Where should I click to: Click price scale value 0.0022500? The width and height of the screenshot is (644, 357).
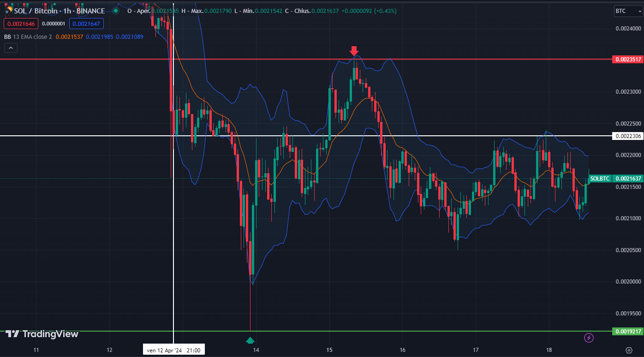[628, 123]
